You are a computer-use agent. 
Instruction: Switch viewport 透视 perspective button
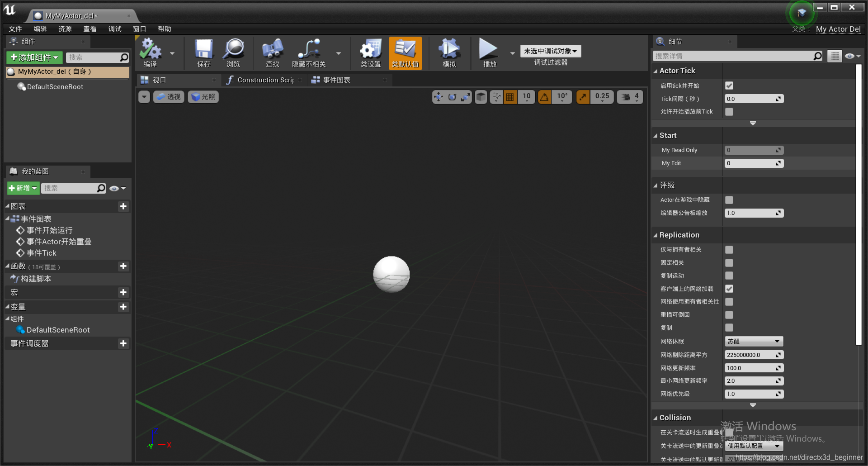(x=169, y=97)
